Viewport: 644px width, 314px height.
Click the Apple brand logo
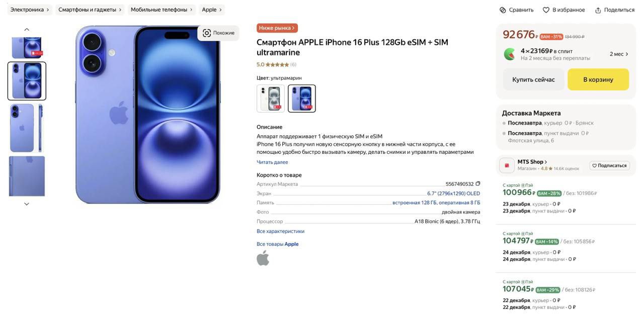[x=263, y=258]
